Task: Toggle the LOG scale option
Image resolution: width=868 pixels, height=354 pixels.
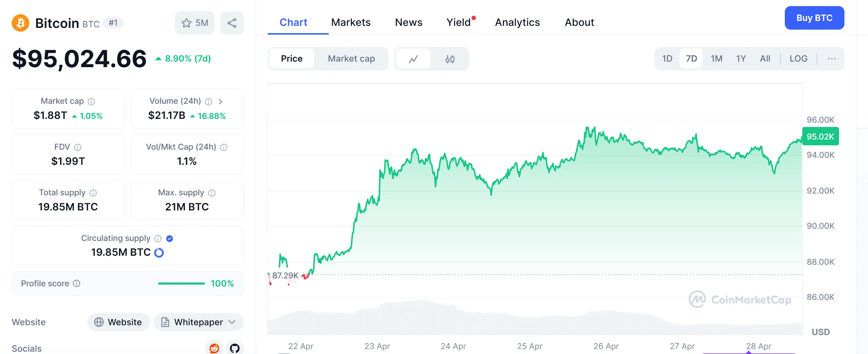Action: (x=798, y=59)
